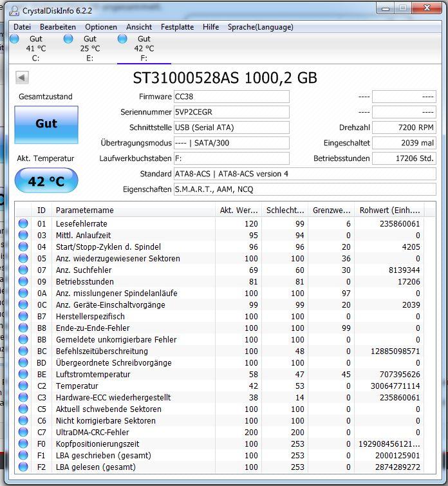Click the Eingeschaltet field 2039 mal

[404, 143]
